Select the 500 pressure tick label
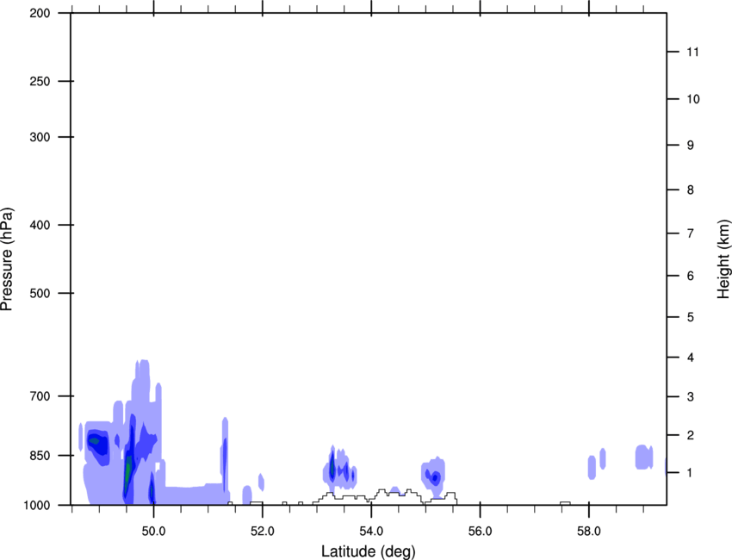The width and height of the screenshot is (732, 560). [x=40, y=293]
